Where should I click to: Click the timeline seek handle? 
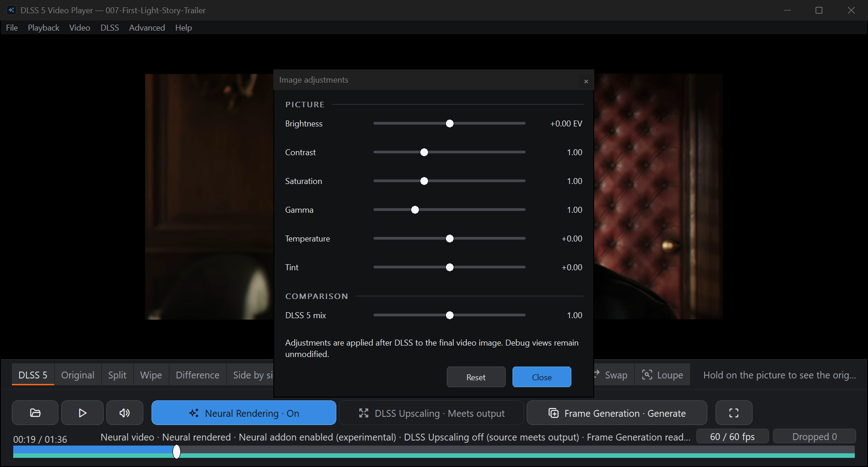point(177,451)
